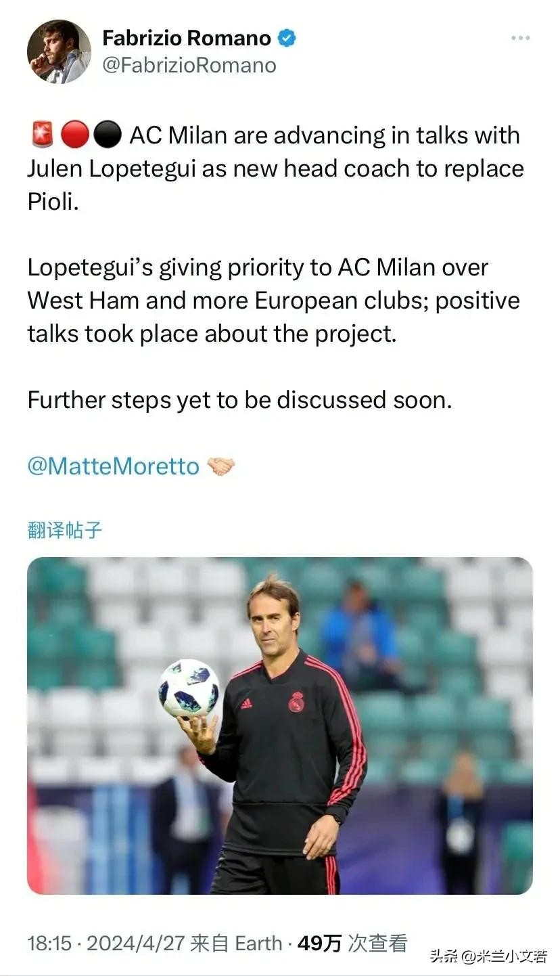Open the @MatteMoretto mention
Viewport: 560px width, 976px height.
113,466
